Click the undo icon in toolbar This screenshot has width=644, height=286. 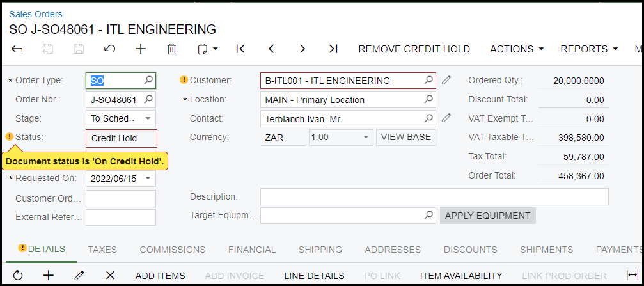click(109, 49)
